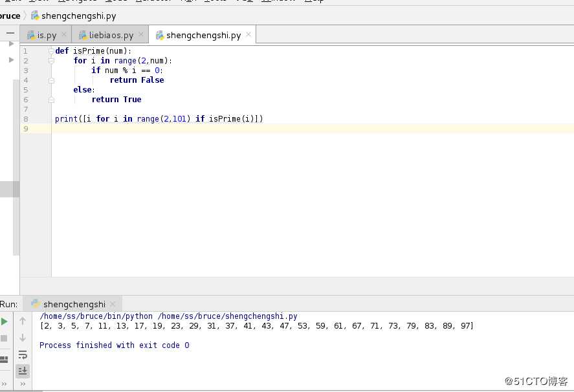Click the print list comprehension line
Viewport: 574px width, 392px height.
(x=159, y=118)
